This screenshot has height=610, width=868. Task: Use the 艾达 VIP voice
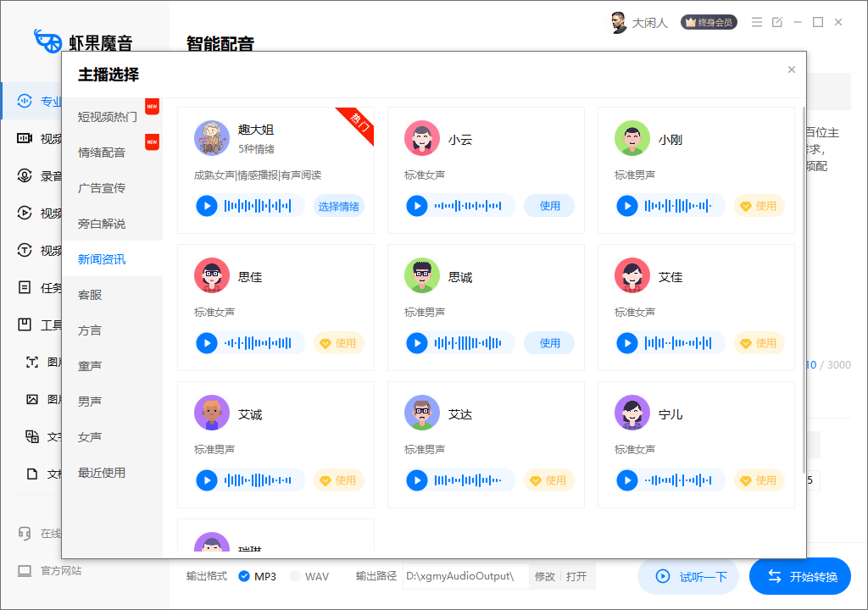(549, 480)
